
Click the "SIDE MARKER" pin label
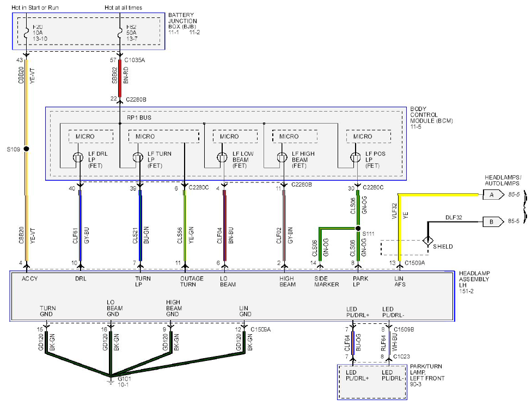coord(326,281)
